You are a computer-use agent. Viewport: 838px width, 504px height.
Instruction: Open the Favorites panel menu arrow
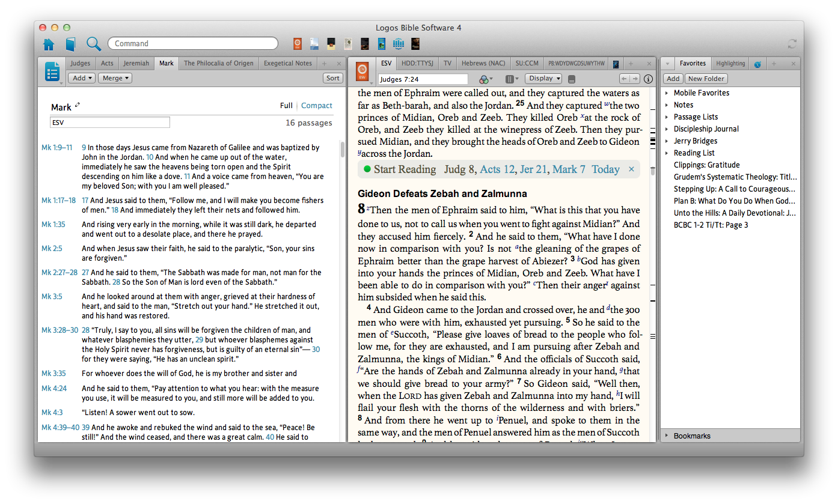[x=667, y=64]
